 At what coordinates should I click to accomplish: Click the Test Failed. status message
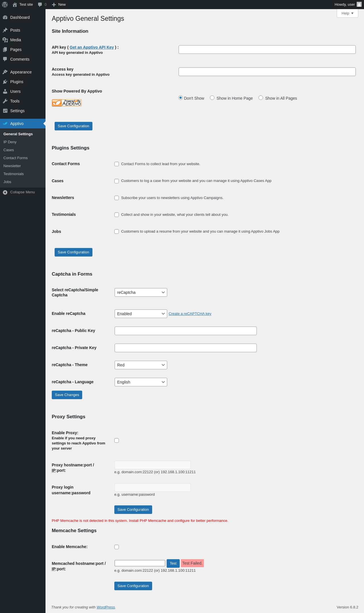(192, 563)
